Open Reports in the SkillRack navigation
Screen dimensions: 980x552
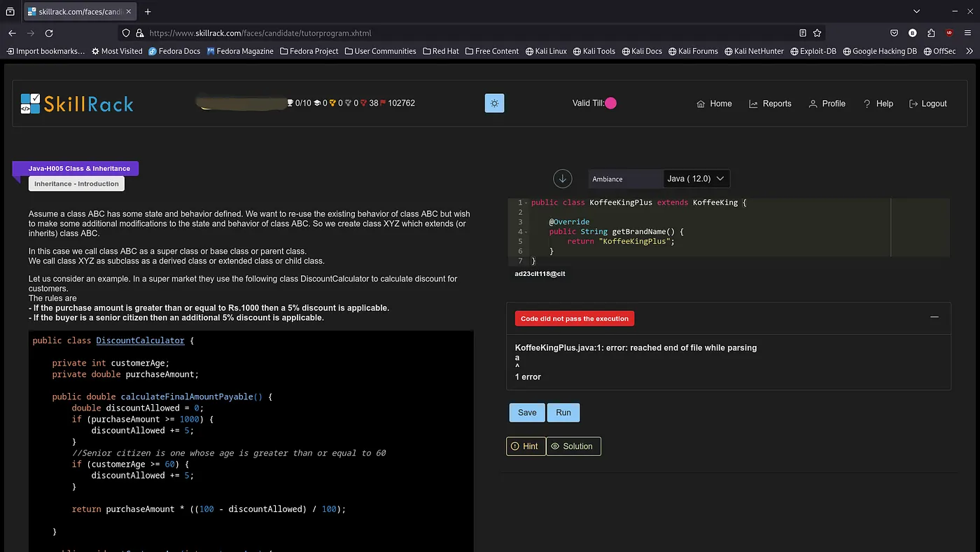[770, 104]
